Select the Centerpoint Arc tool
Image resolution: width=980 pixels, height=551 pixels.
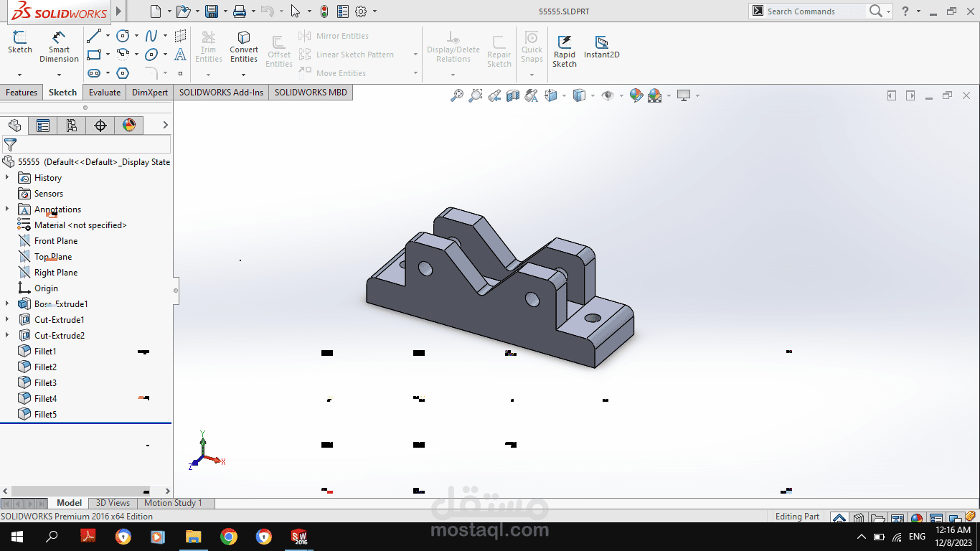123,55
